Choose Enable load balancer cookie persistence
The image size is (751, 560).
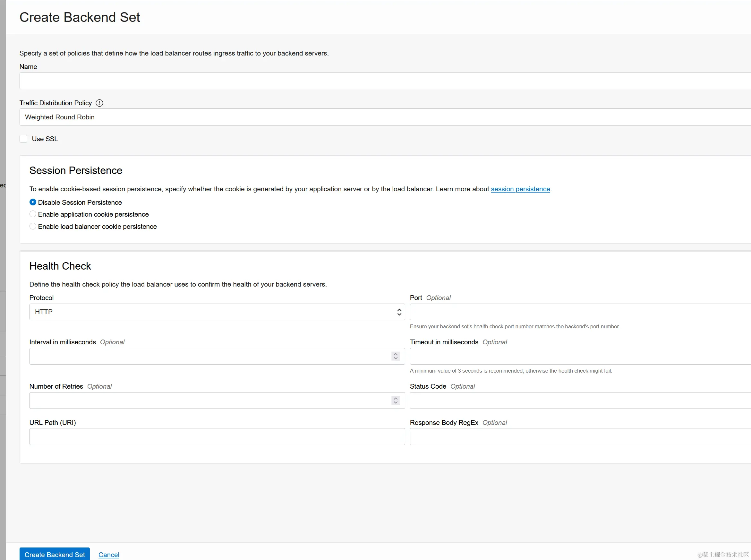click(x=32, y=226)
